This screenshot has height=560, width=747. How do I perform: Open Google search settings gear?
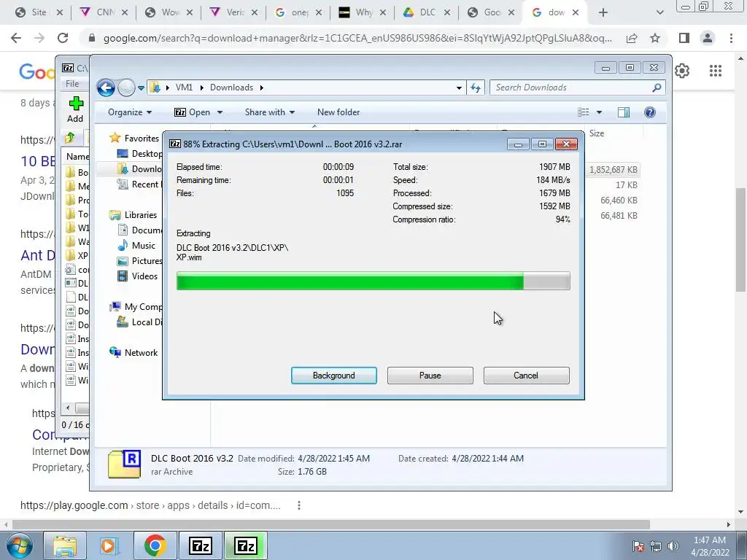pyautogui.click(x=682, y=71)
